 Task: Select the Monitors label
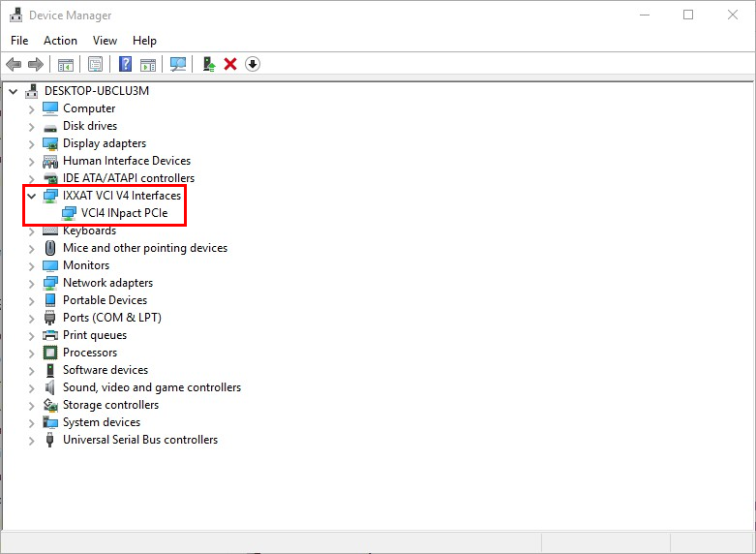pyautogui.click(x=86, y=265)
